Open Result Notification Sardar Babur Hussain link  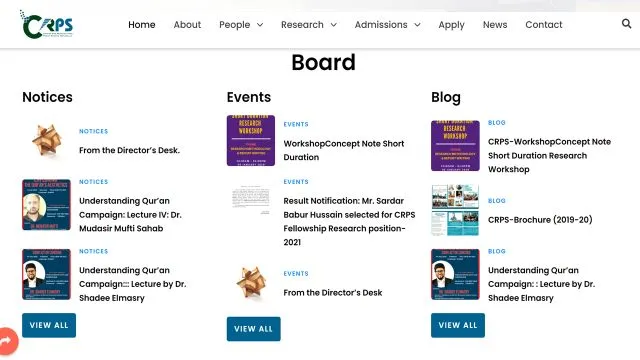(x=349, y=221)
